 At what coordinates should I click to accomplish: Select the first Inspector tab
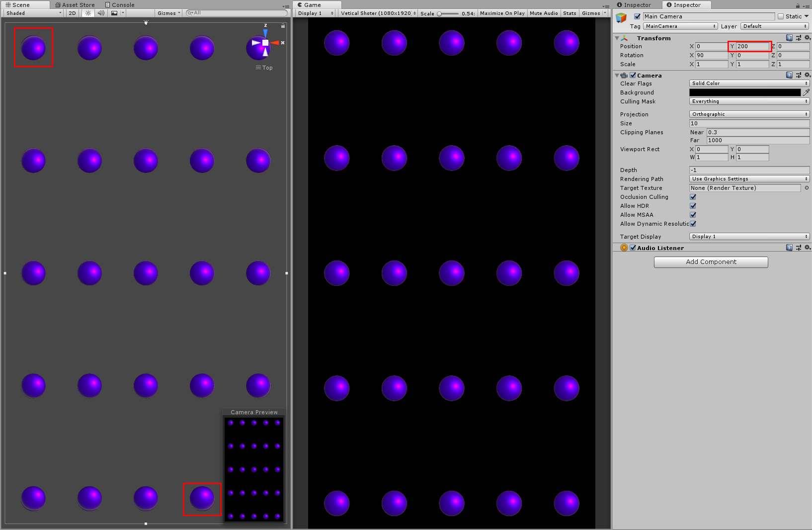634,5
